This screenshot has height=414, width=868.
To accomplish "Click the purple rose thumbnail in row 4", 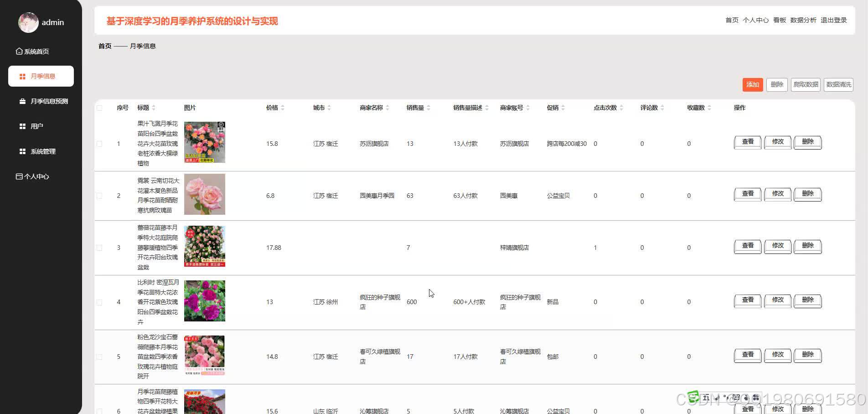I will (204, 301).
